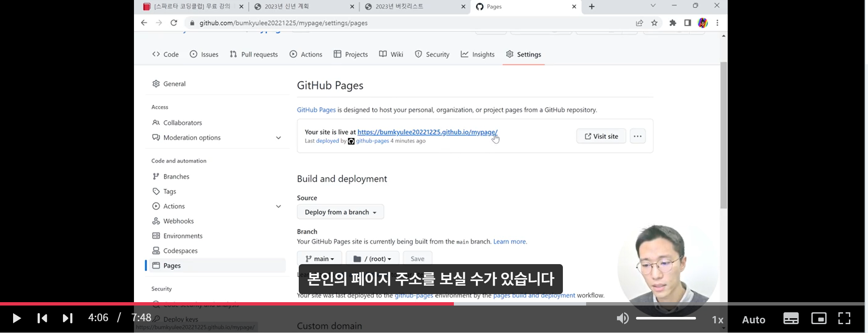This screenshot has width=868, height=333.
Task: Skip to next video track
Action: coord(68,318)
